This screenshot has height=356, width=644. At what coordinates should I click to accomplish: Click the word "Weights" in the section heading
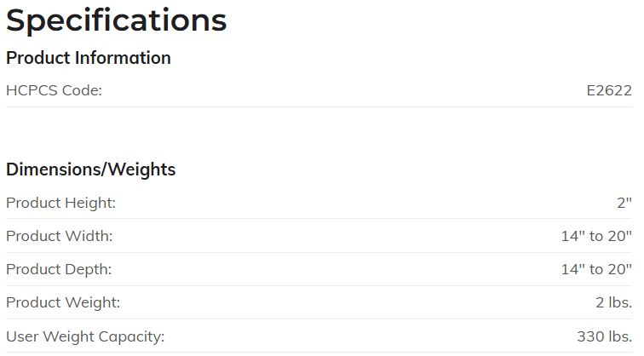[141, 169]
